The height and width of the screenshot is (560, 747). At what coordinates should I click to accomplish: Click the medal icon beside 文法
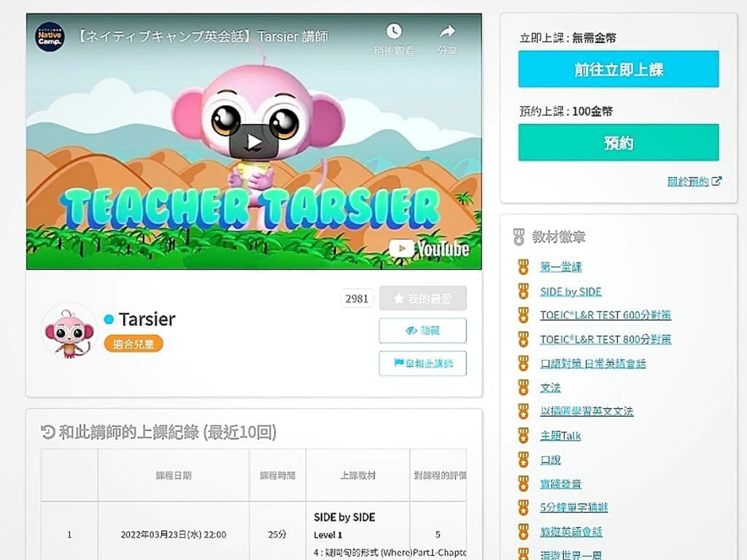click(x=523, y=388)
